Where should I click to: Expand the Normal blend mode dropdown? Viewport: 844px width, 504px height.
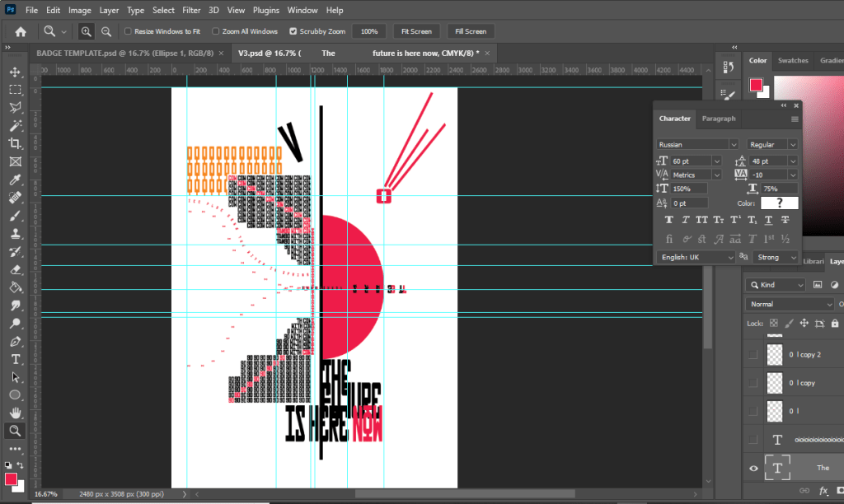[x=790, y=304]
